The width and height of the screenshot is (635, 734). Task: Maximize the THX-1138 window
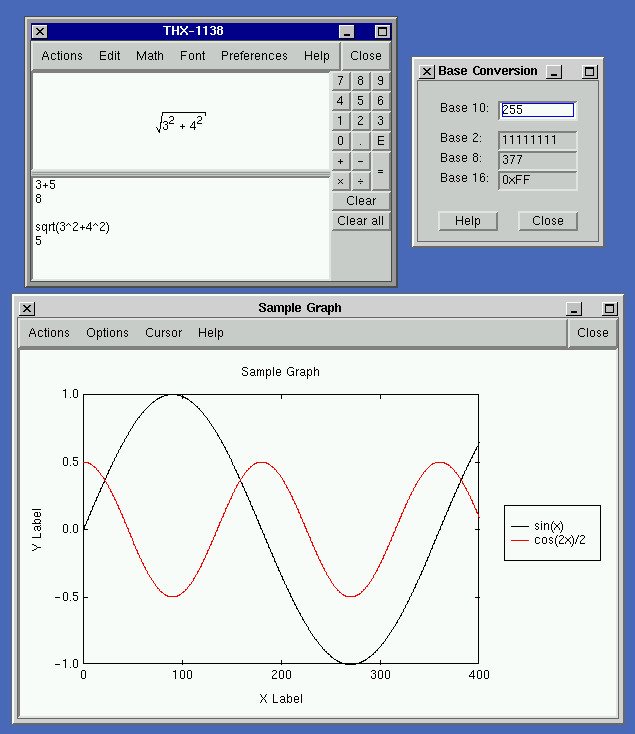382,32
